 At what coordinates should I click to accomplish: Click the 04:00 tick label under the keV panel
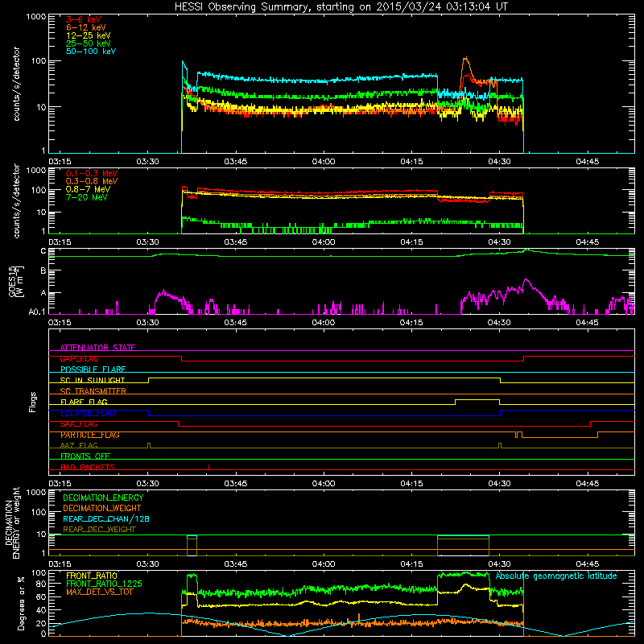coord(324,162)
